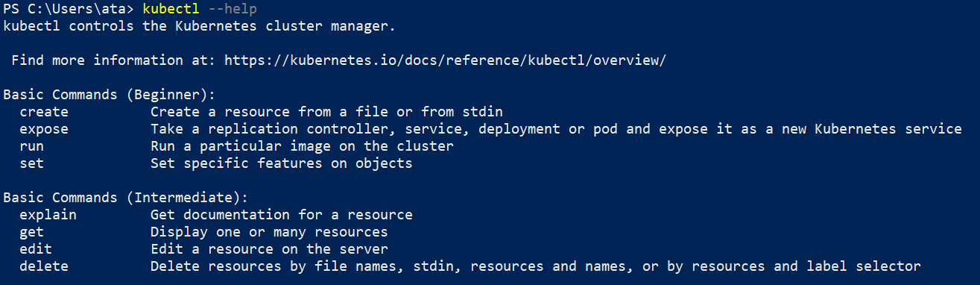This screenshot has height=285, width=980.
Task: Select the create command name
Action: [x=44, y=112]
